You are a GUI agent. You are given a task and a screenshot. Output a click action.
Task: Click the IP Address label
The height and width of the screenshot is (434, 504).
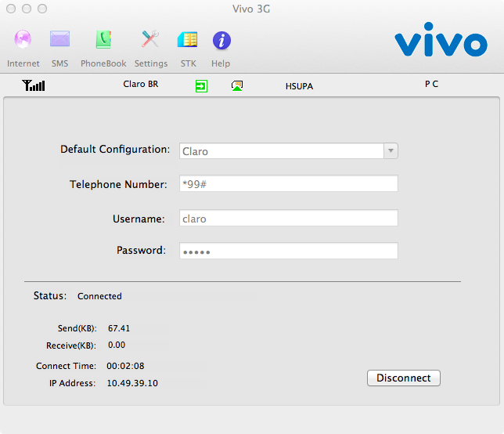tap(72, 383)
